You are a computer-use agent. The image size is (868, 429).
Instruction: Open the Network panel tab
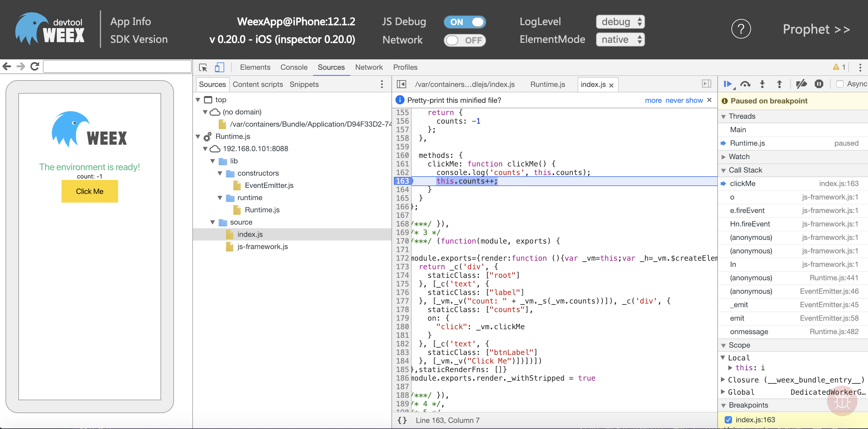(369, 67)
